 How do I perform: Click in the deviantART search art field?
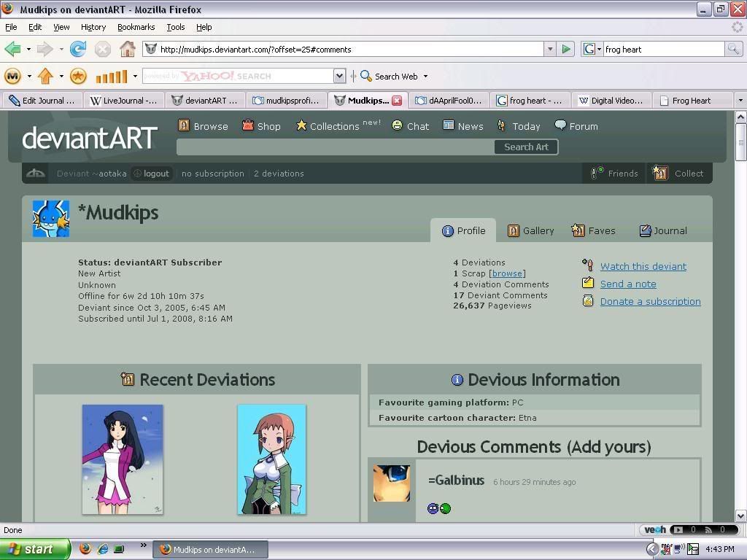pyautogui.click(x=336, y=147)
